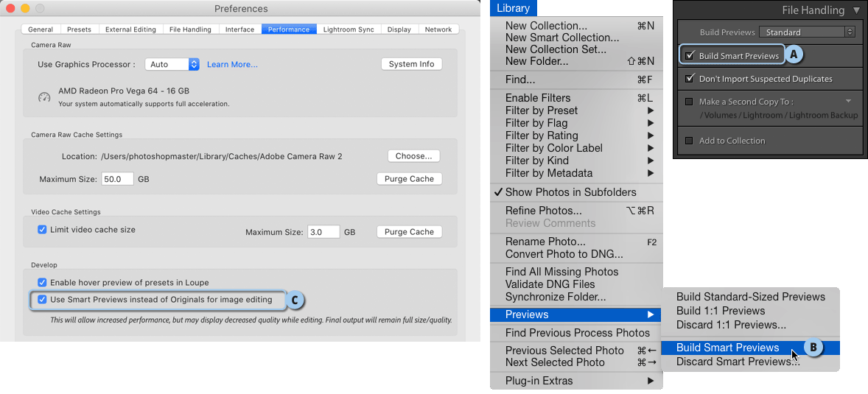Select Next Selected Photo menu item
868x394 pixels.
click(576, 362)
